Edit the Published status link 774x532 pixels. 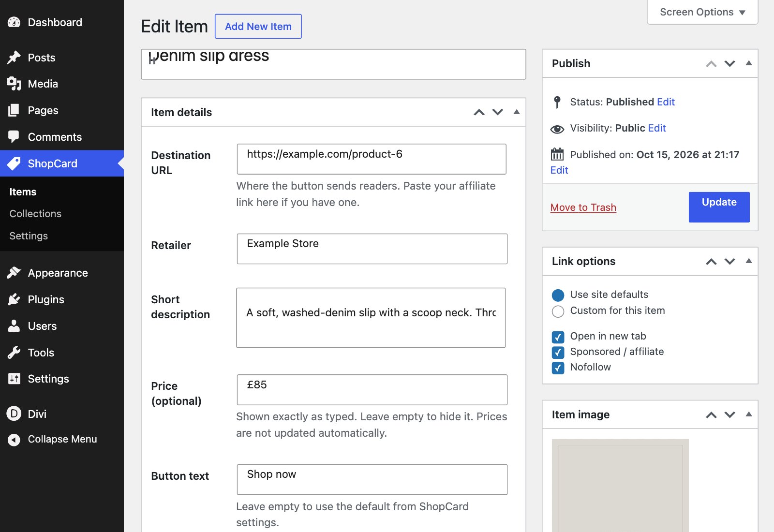(x=666, y=102)
